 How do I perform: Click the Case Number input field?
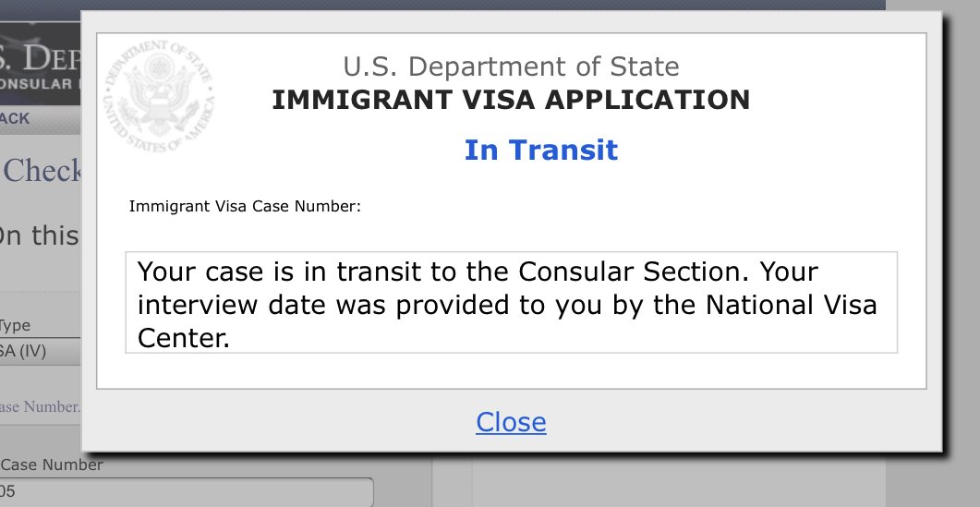click(187, 492)
